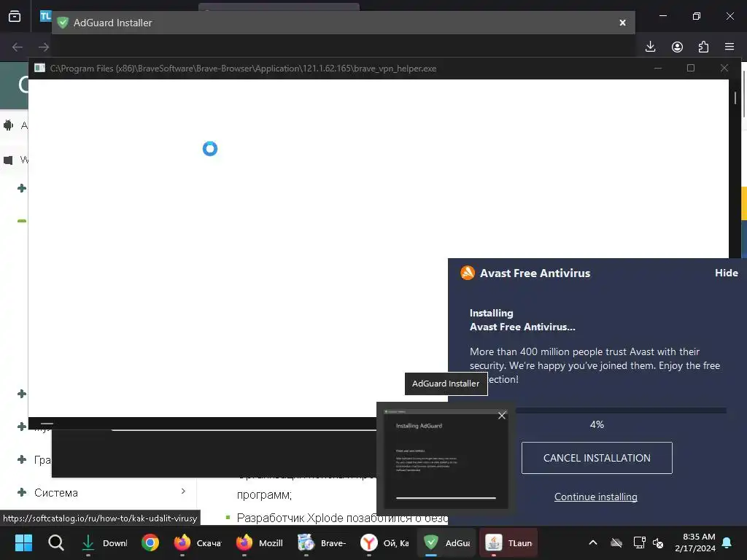Click the Continue installing link
Image resolution: width=747 pixels, height=560 pixels.
click(x=595, y=497)
